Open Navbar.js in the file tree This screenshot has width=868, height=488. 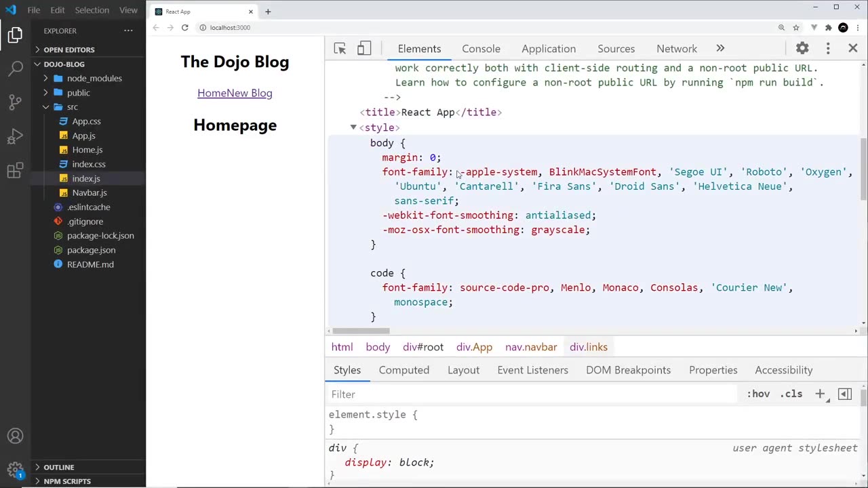[90, 192]
